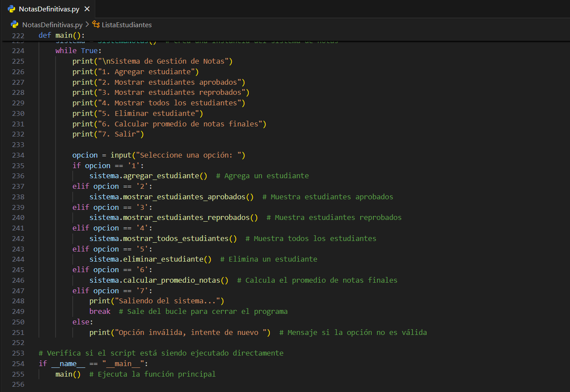
Task: Click line number 254 in the gutter
Action: click(x=18, y=363)
